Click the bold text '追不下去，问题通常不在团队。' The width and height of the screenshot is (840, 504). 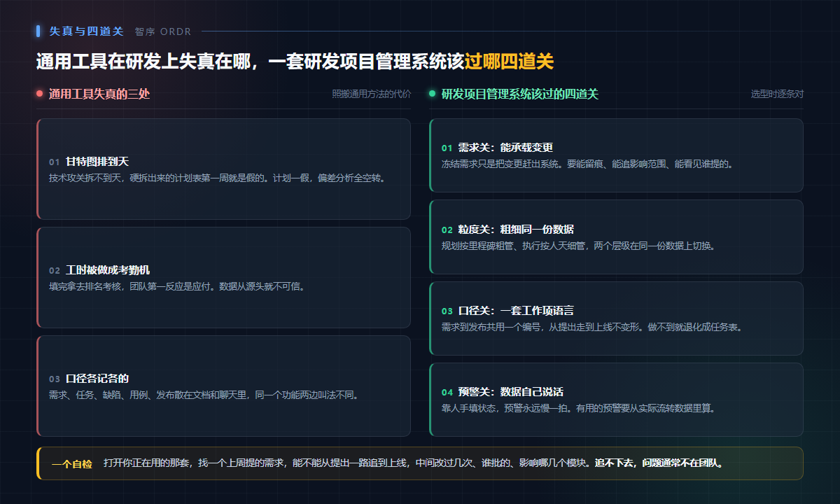point(659,463)
